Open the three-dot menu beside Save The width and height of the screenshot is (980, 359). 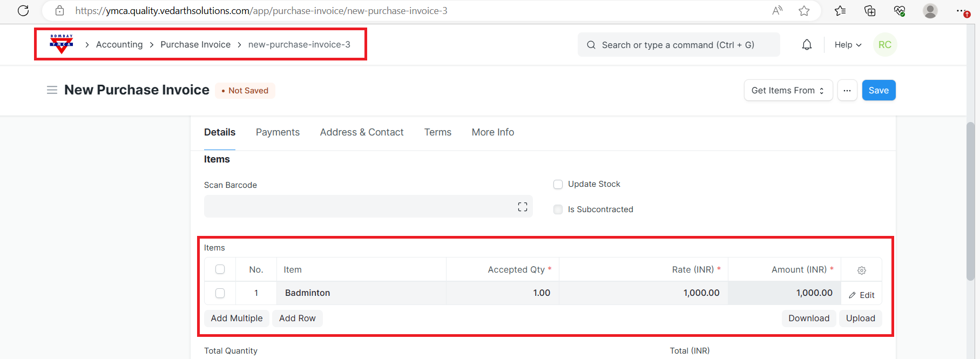847,90
